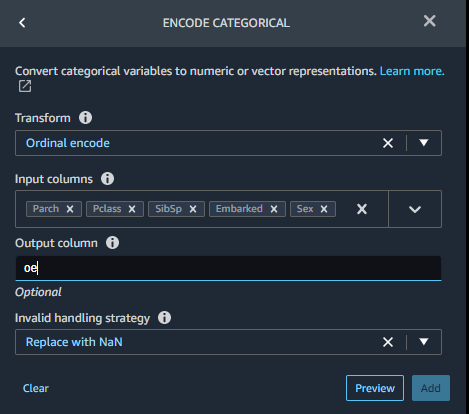Screen dimensions: 469x414
Task: Remove the Parch column tag
Action: (x=70, y=209)
